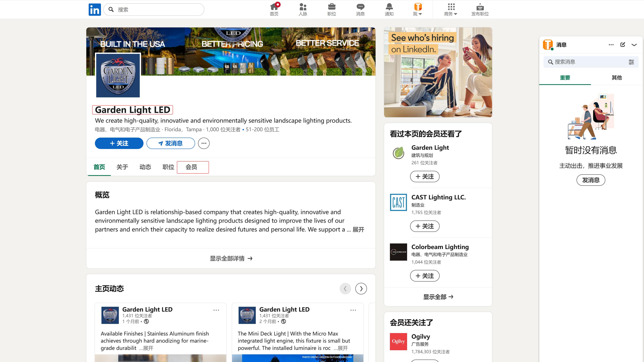
Task: Select the 首页 company tab
Action: [x=99, y=167]
